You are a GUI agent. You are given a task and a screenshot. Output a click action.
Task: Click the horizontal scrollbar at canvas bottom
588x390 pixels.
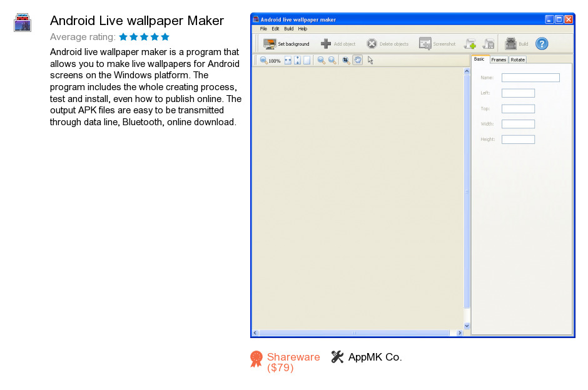(x=357, y=333)
